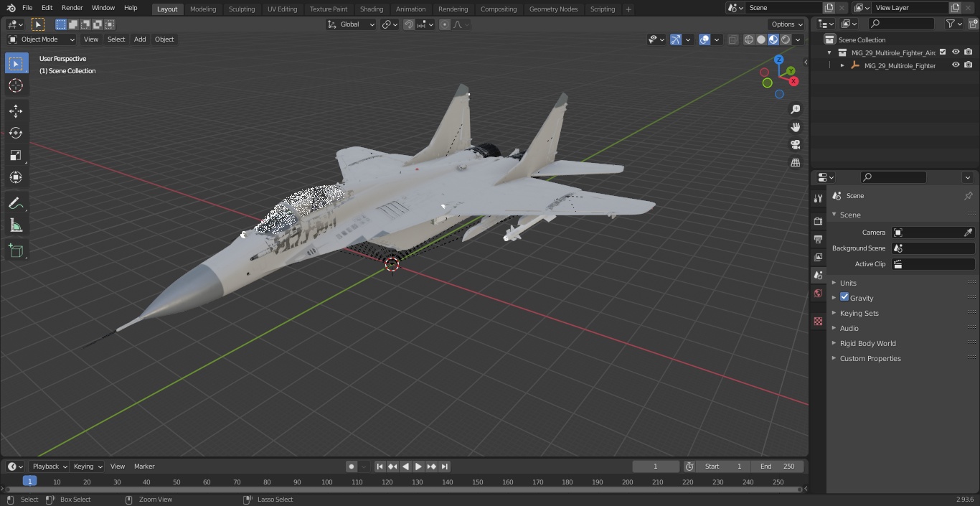Open the Options dropdown in the viewport header

787,24
